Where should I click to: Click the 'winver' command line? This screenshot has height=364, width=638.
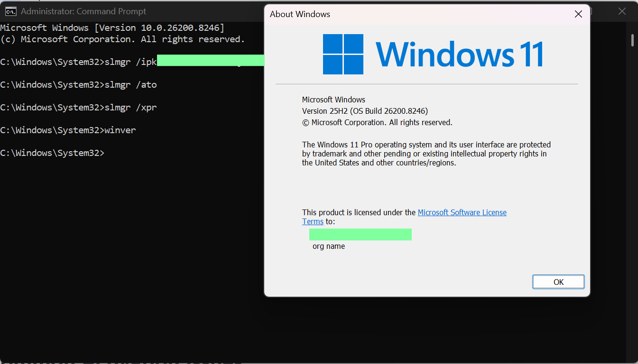pos(68,130)
